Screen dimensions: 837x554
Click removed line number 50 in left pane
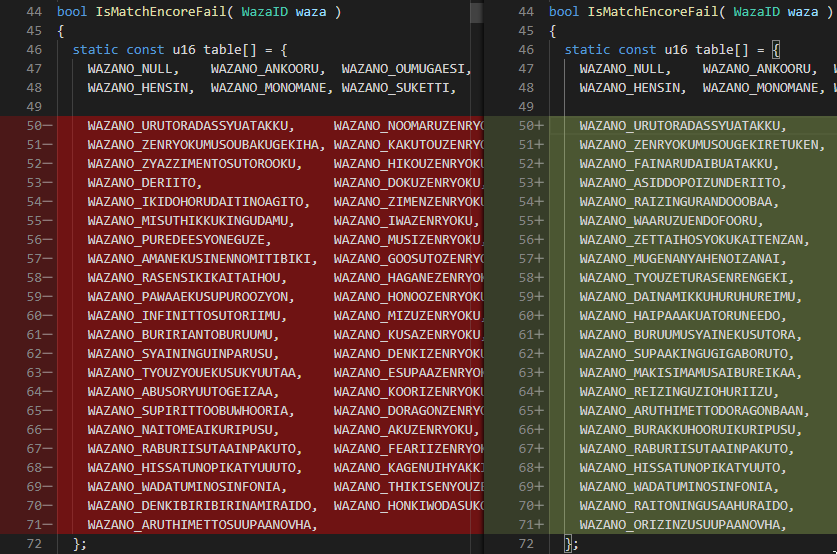tap(36, 126)
